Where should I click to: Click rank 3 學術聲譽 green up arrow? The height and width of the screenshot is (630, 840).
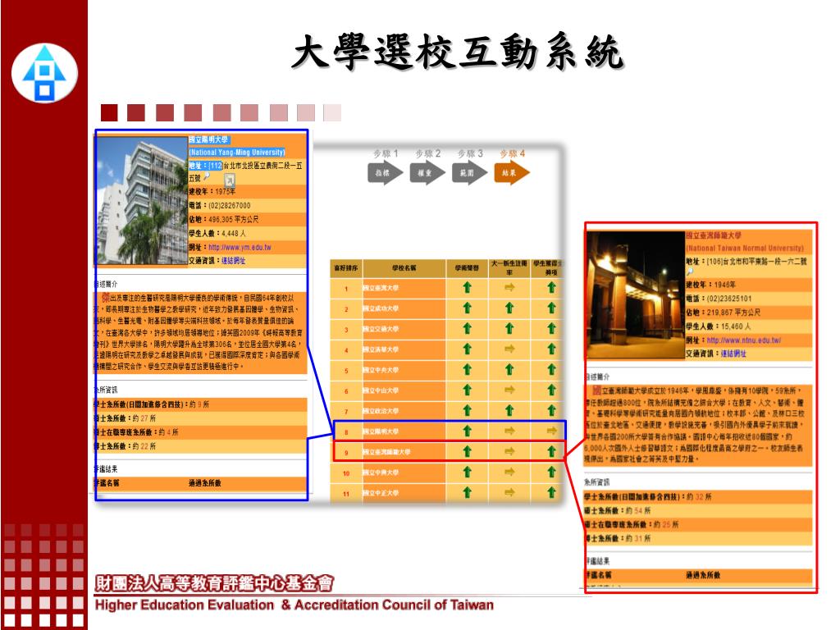coord(467,328)
